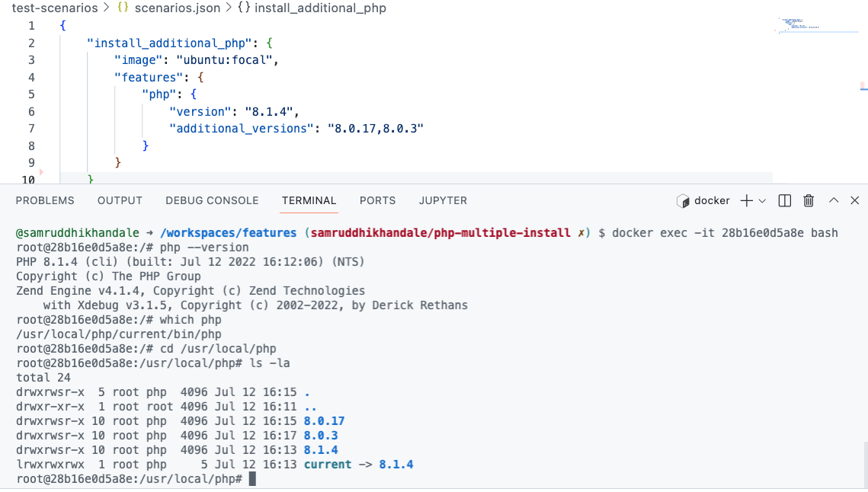The width and height of the screenshot is (868, 492).
Task: Click the "install_additional_php" key in editor
Action: pyautogui.click(x=169, y=43)
